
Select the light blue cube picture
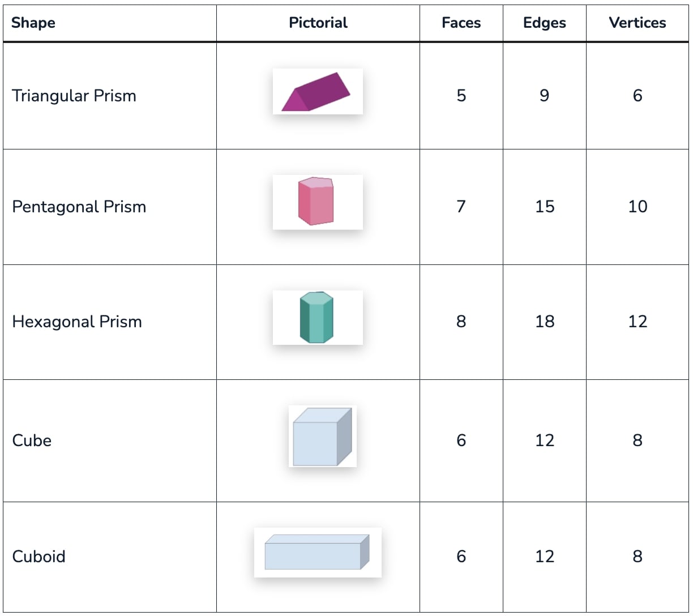pos(323,437)
